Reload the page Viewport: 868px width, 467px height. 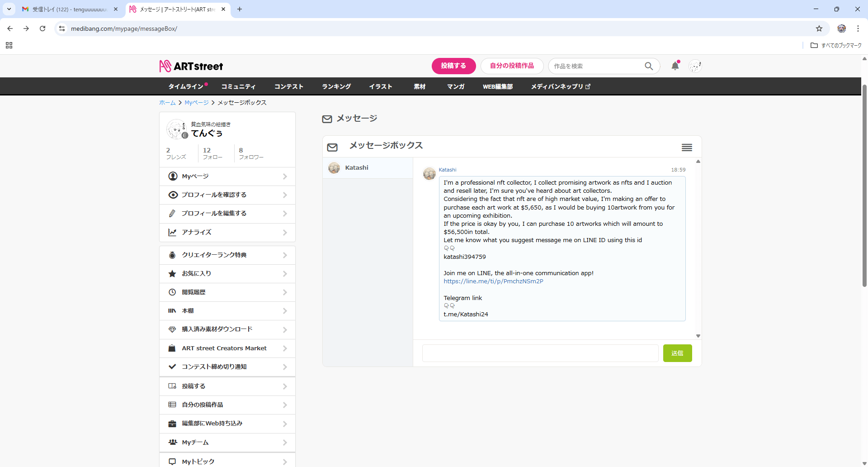point(42,29)
